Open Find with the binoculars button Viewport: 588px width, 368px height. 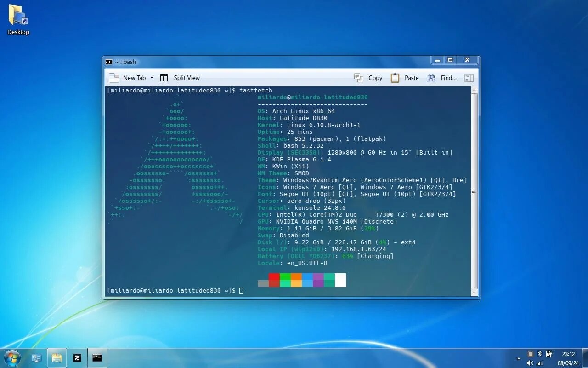click(x=441, y=78)
